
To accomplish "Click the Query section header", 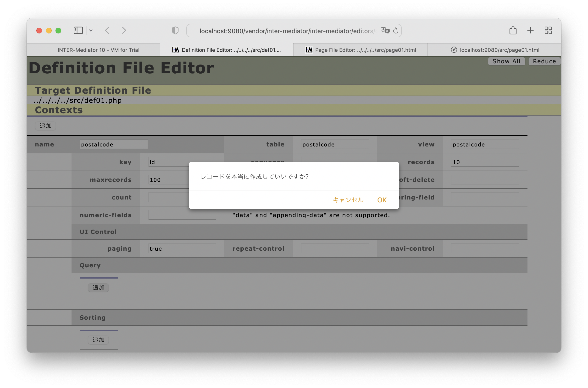I will click(x=90, y=265).
